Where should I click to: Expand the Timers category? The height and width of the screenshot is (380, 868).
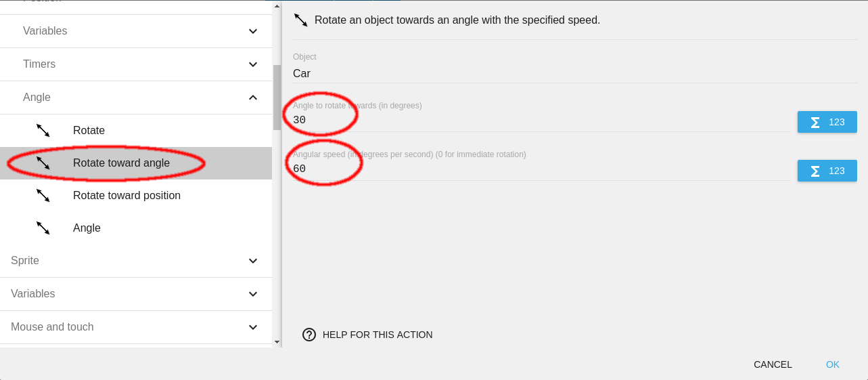[252, 64]
